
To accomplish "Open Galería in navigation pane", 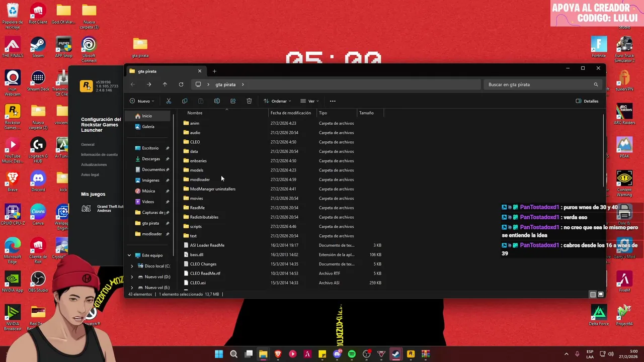I will (148, 127).
